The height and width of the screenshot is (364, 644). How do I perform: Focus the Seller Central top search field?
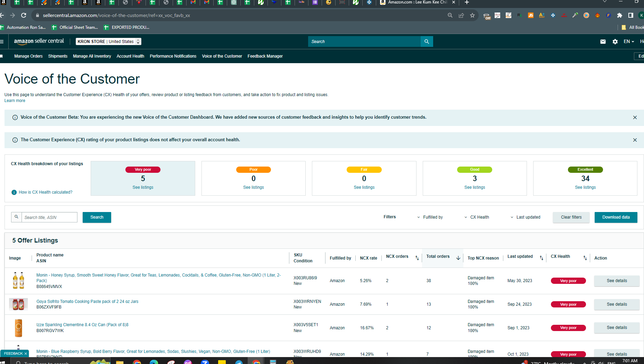tap(364, 41)
